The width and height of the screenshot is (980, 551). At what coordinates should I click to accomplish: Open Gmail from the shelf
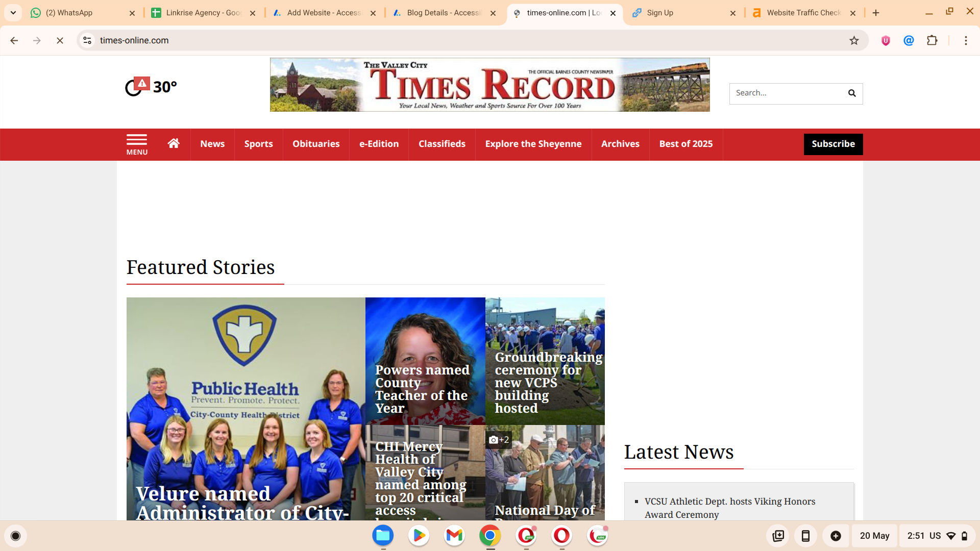tap(454, 535)
